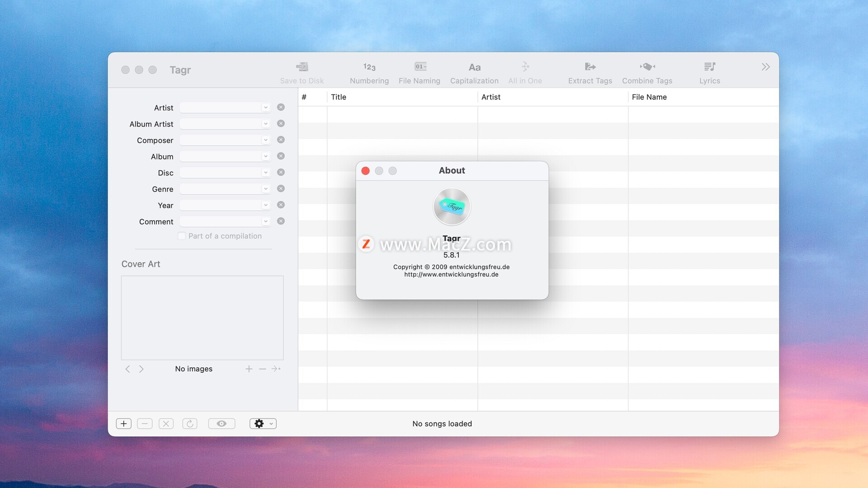Click the empty Cover Art image well
Viewport: 868px width, 488px height.
click(203, 318)
